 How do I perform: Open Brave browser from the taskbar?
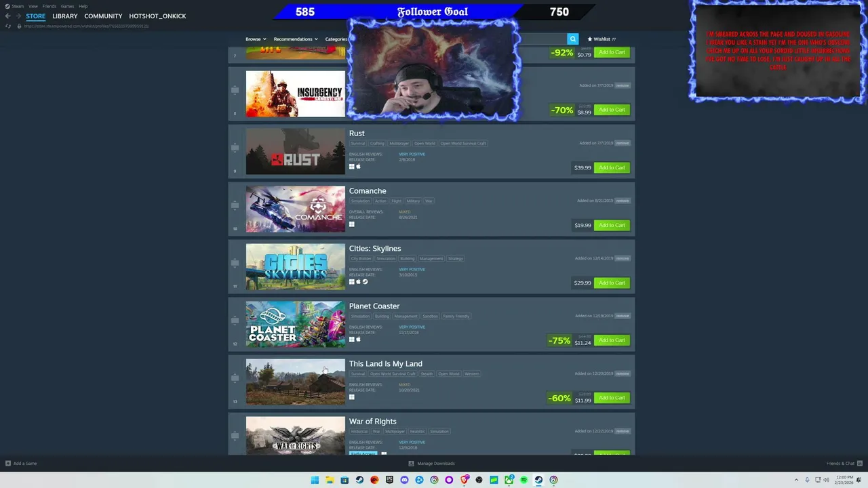pyautogui.click(x=464, y=480)
